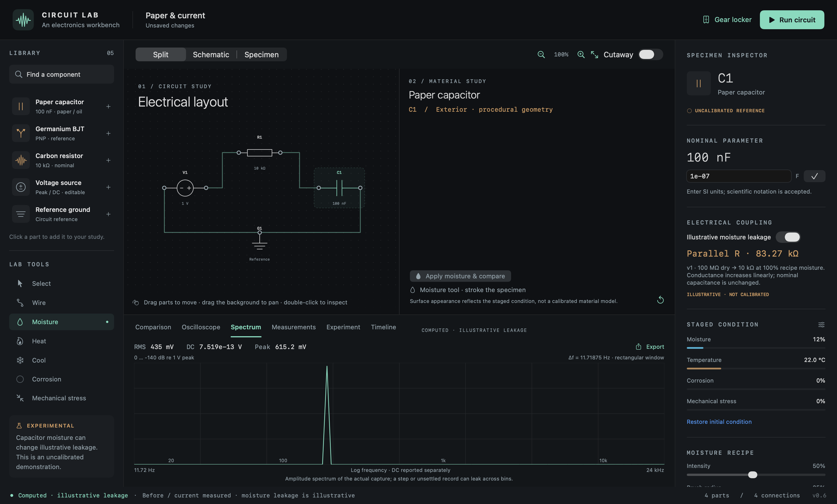Open the Measurements tab
Viewport: 837px width, 504px height.
coord(294,327)
